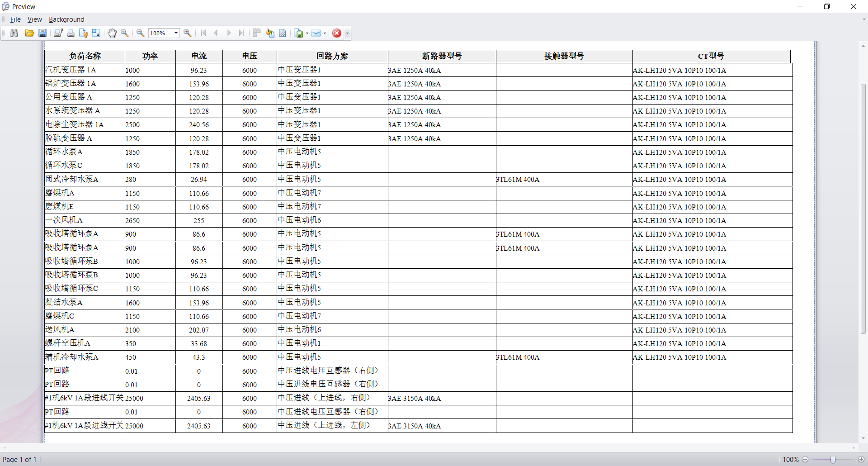868x466 pixels.
Task: Click the vertical scrollbar thumb
Action: pos(863,208)
